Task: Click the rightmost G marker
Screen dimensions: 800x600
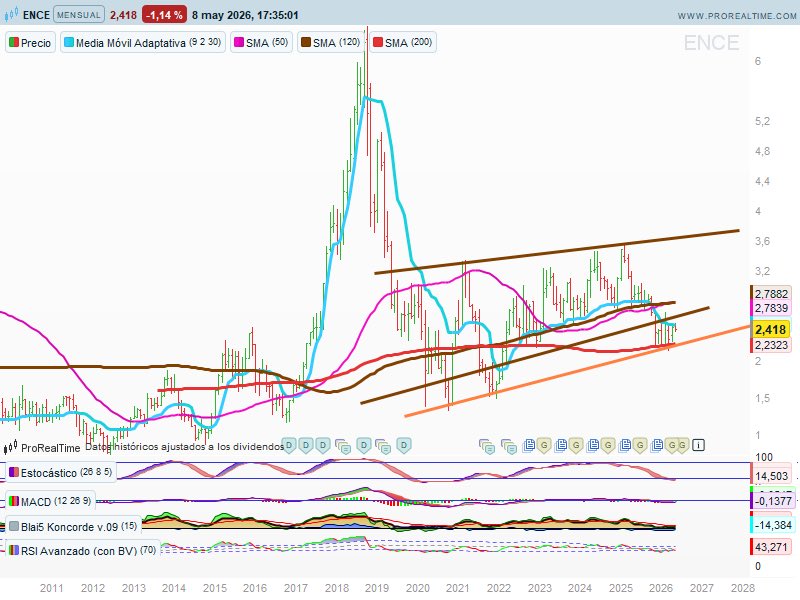Action: 682,445
